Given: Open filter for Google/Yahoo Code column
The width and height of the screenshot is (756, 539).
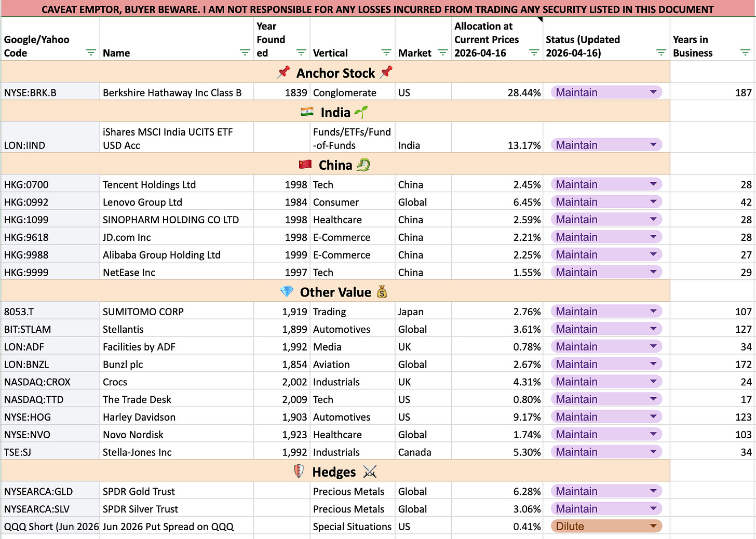Looking at the screenshot, I should tap(91, 52).
